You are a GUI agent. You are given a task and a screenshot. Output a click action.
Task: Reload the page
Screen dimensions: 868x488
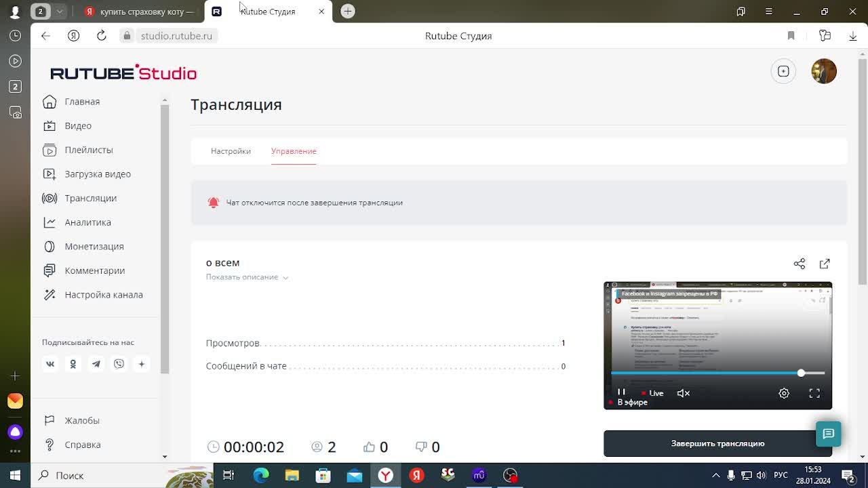(x=102, y=36)
